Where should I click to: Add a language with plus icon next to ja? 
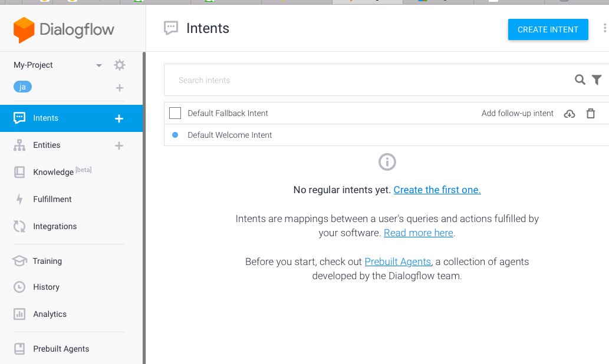point(120,88)
